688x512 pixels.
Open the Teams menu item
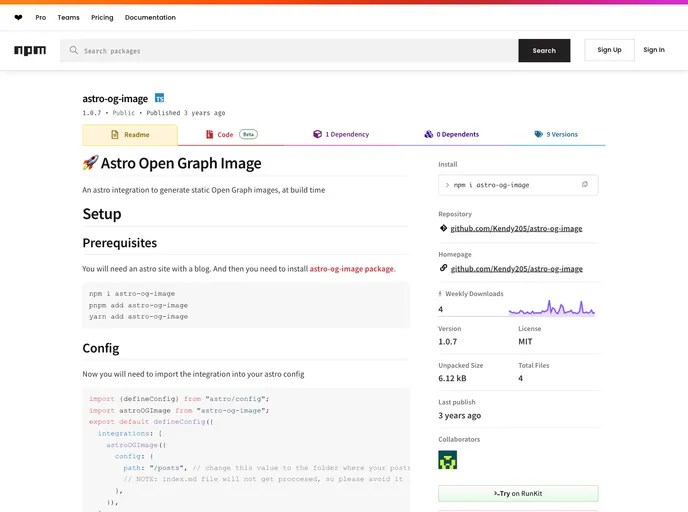click(x=68, y=18)
